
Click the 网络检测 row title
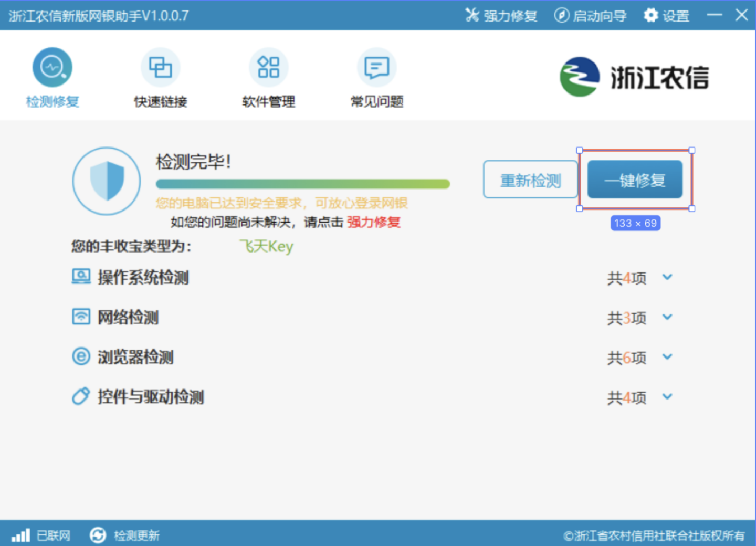click(128, 317)
